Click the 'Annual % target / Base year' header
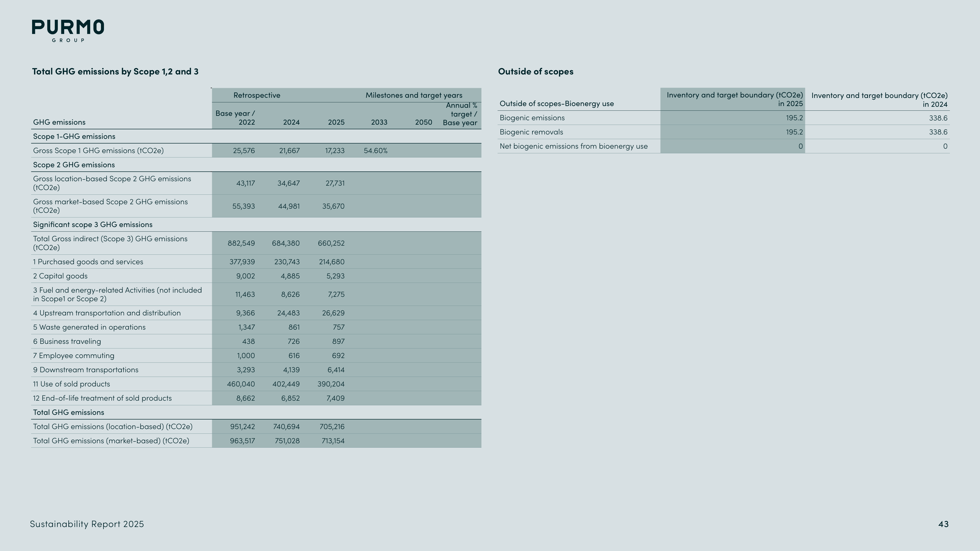The image size is (980, 551). click(460, 114)
